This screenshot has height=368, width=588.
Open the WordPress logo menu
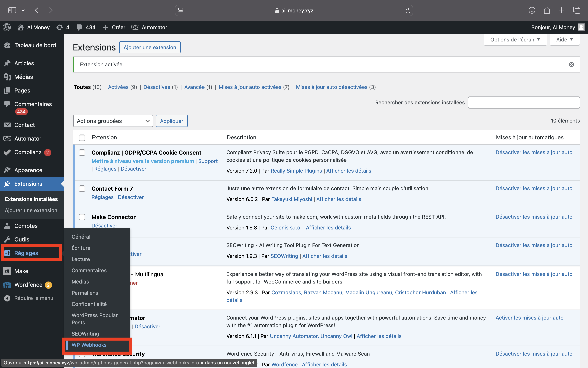coord(7,27)
